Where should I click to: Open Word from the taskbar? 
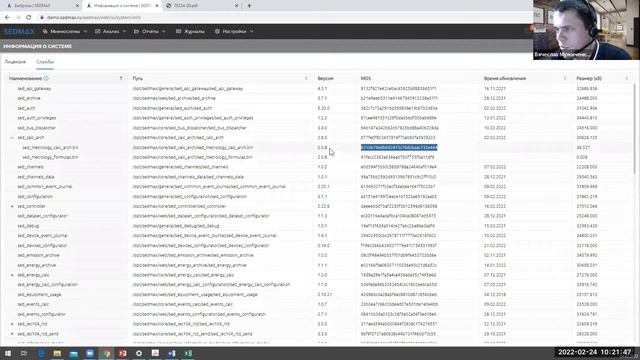tap(171, 353)
